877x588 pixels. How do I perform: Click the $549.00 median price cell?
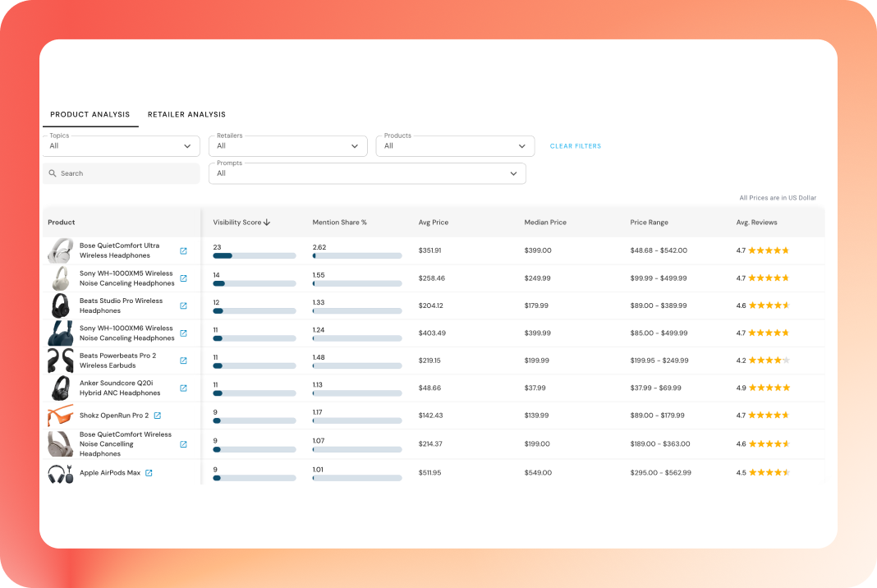tap(538, 473)
